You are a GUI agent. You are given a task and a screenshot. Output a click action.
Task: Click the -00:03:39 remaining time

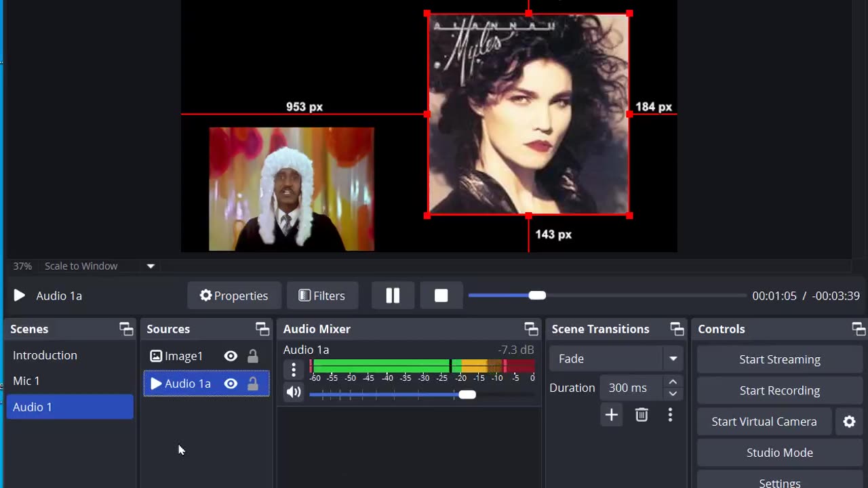(x=836, y=296)
